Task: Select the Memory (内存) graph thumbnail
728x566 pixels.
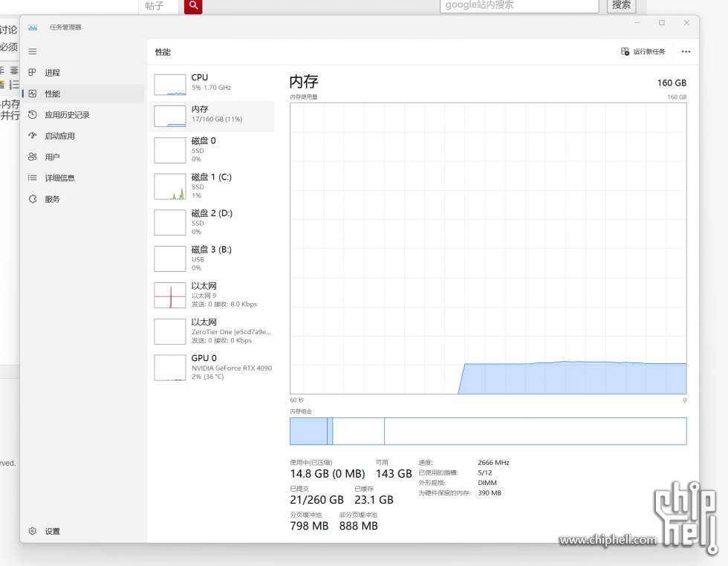Action: pos(170,116)
